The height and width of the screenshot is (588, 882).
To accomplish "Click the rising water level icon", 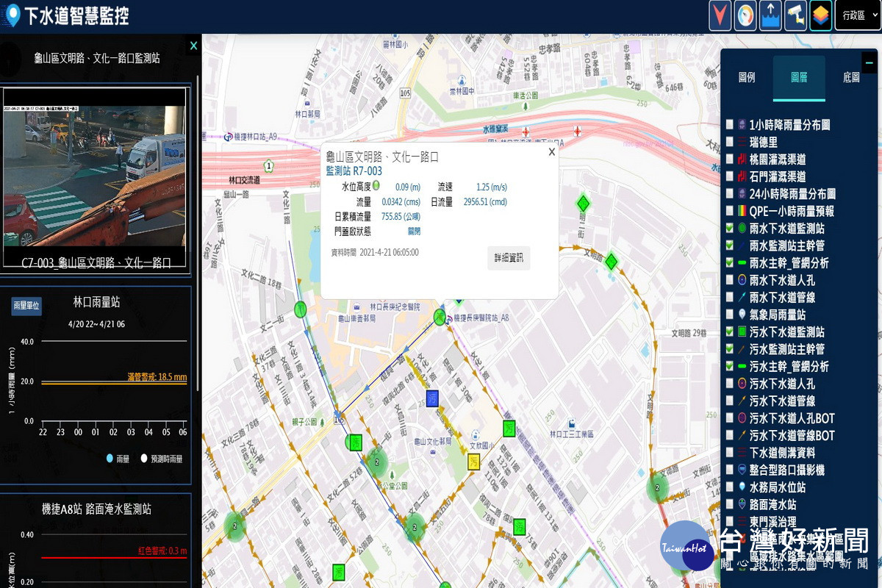I will tap(770, 15).
